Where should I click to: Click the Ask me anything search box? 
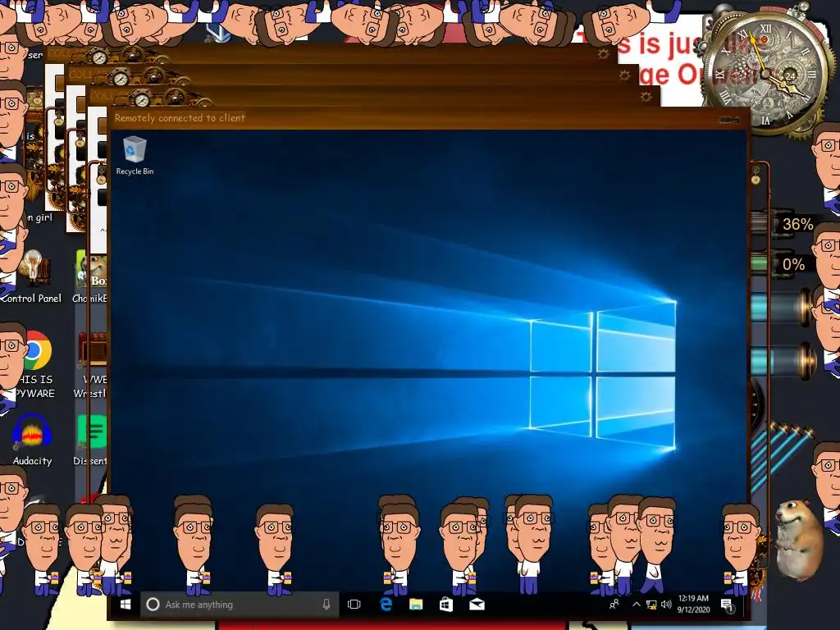coord(240,605)
